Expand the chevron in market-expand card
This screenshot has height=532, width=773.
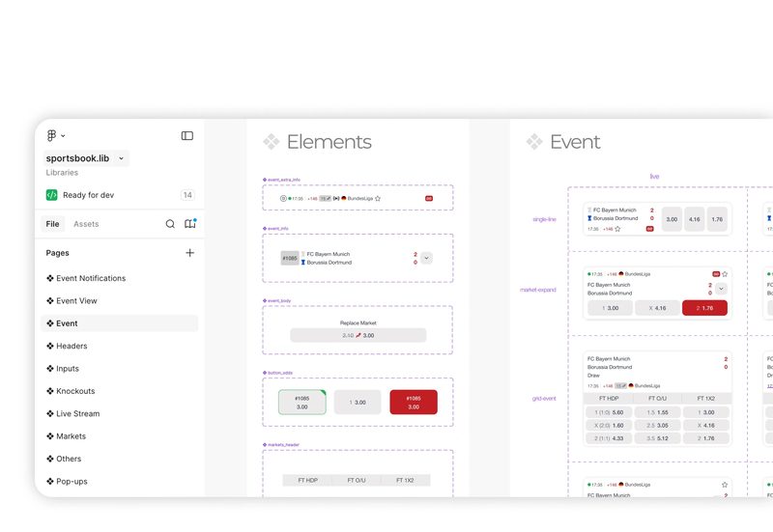721,289
